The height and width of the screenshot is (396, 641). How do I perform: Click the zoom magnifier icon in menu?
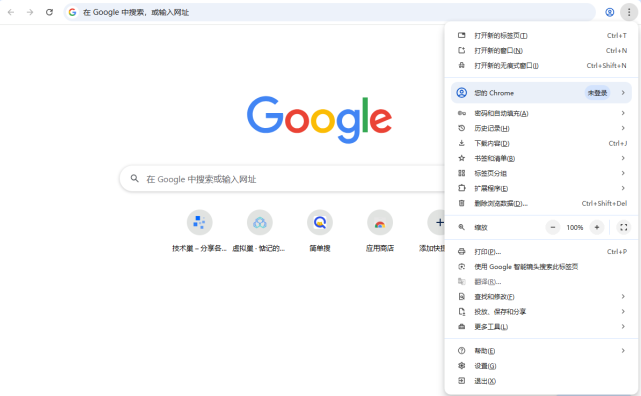pos(462,227)
